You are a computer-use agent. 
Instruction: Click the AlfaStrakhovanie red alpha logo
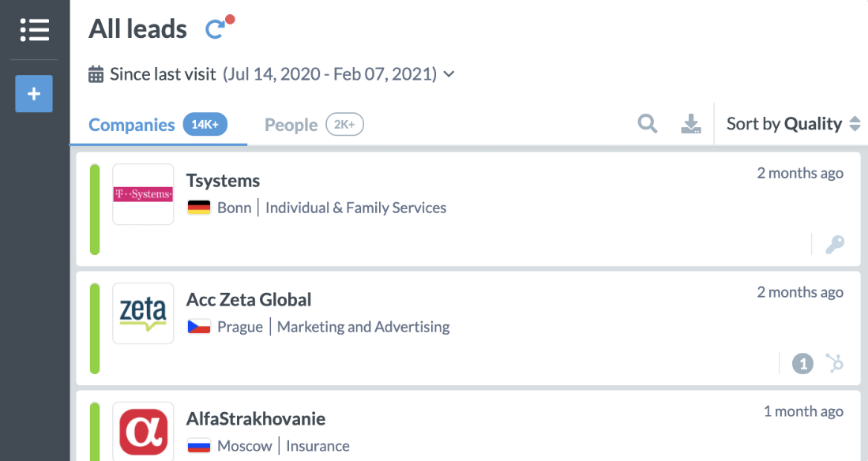pyautogui.click(x=143, y=431)
